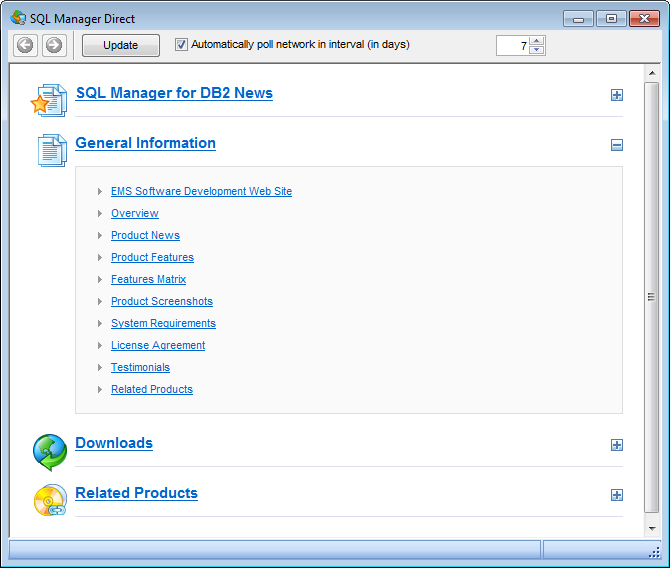Open the Product News link
670x568 pixels.
tap(145, 235)
